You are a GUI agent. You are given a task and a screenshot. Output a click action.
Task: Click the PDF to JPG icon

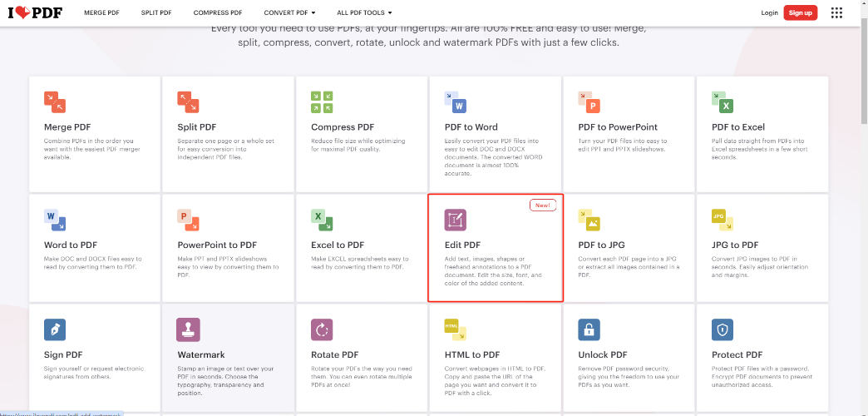click(589, 220)
